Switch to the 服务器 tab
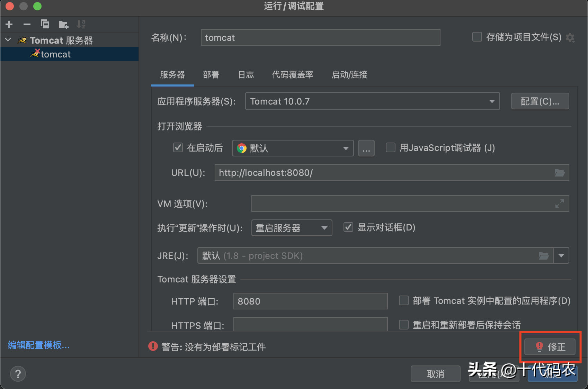The width and height of the screenshot is (588, 389). coord(172,75)
